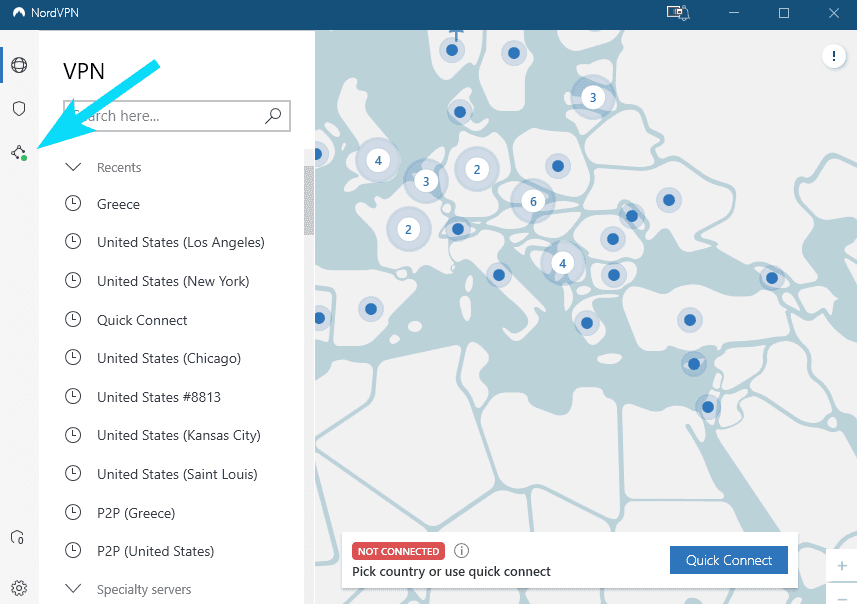
Task: Toggle the Specialty servers section chevron
Action: pyautogui.click(x=73, y=589)
